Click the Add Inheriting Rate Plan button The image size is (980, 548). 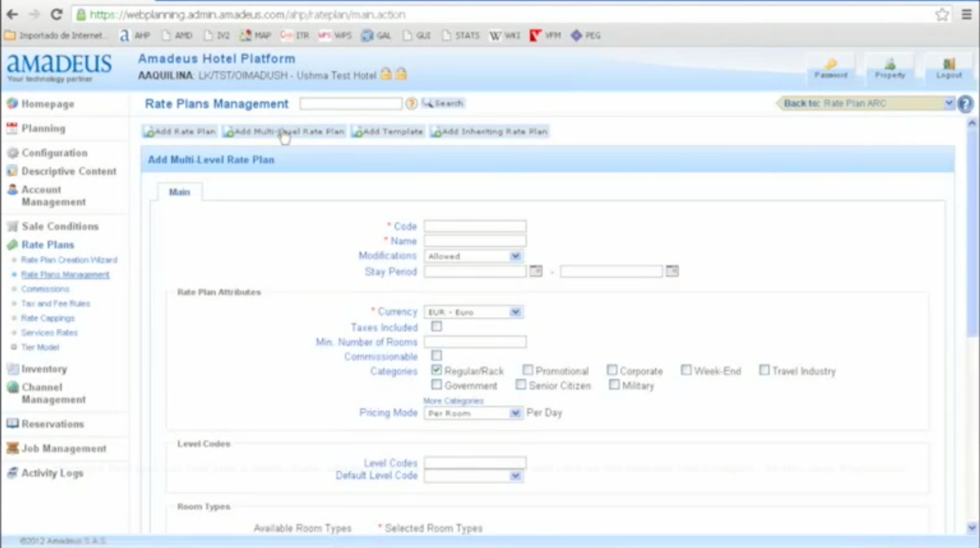[489, 131]
